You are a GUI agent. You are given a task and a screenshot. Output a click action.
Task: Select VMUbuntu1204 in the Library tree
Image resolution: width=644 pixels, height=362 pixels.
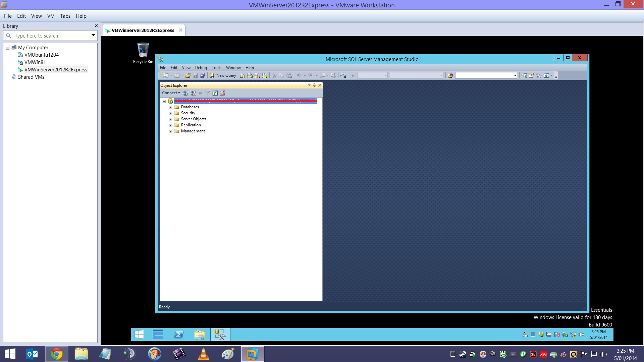point(41,55)
